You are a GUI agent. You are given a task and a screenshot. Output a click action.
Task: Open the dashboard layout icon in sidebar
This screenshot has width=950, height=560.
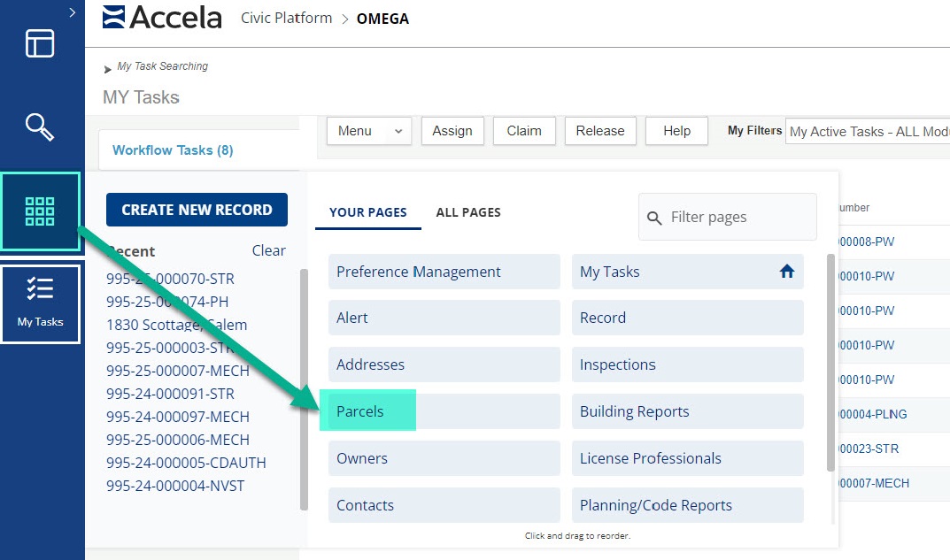point(40,43)
